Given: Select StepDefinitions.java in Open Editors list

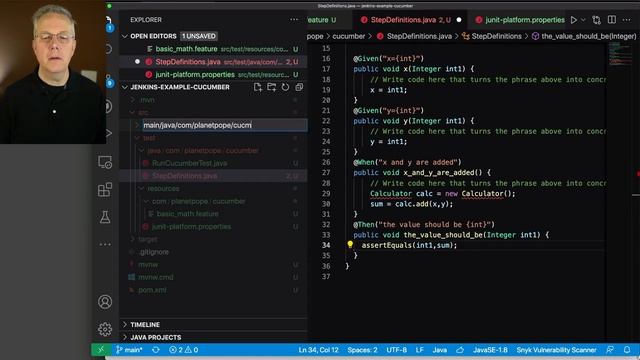Looking at the screenshot, I should click(x=213, y=62).
